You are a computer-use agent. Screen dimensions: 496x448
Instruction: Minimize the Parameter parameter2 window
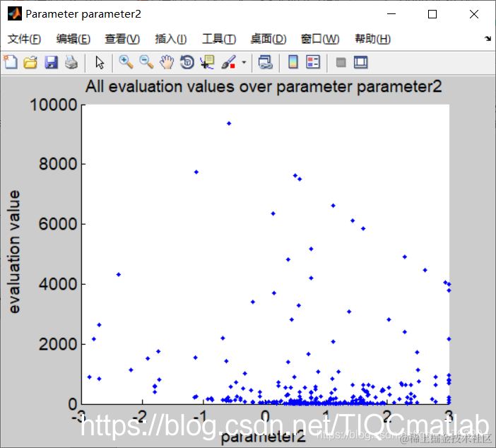coord(391,14)
